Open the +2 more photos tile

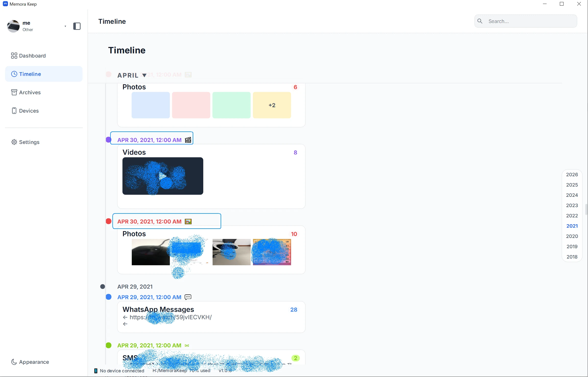(x=272, y=105)
